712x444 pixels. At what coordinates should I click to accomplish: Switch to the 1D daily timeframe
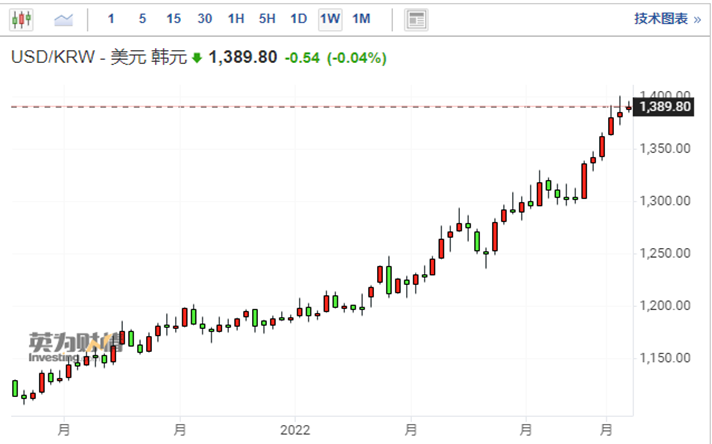coord(298,19)
